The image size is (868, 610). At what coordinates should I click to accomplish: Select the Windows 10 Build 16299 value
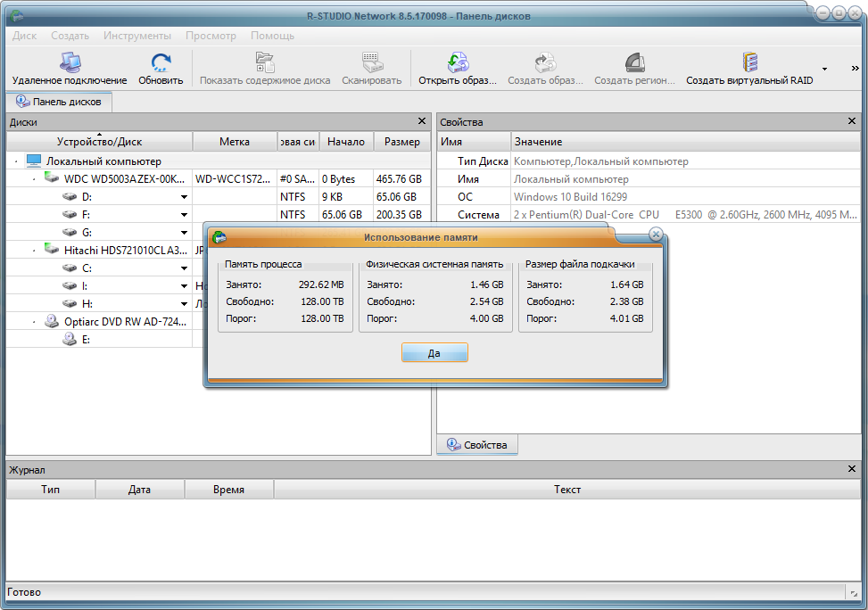570,197
